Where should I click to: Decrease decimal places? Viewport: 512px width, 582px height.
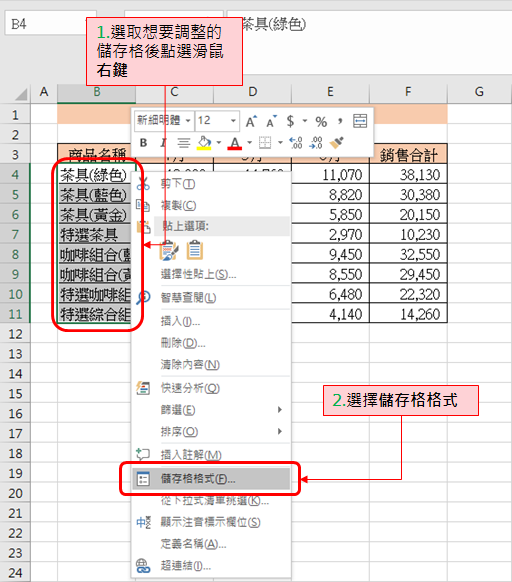[316, 143]
